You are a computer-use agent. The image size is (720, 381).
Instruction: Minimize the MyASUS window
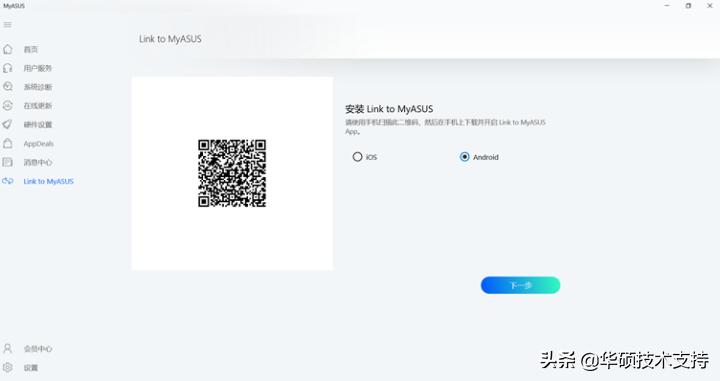click(x=667, y=6)
